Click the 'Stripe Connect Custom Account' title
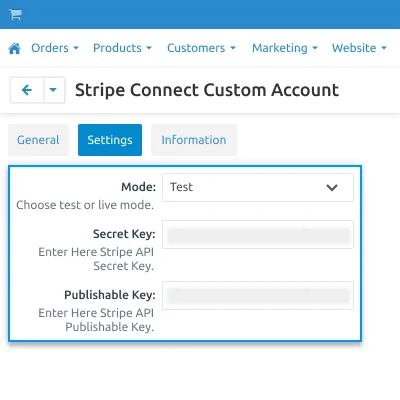 (x=207, y=90)
